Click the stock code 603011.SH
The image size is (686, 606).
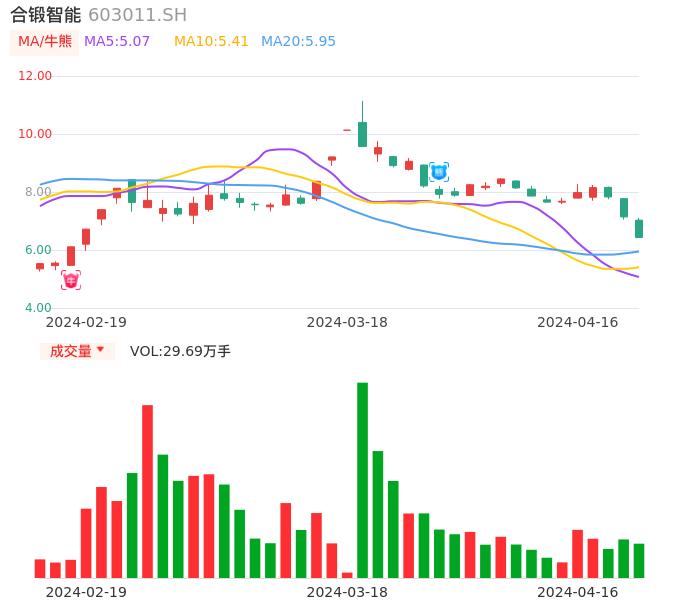click(137, 15)
